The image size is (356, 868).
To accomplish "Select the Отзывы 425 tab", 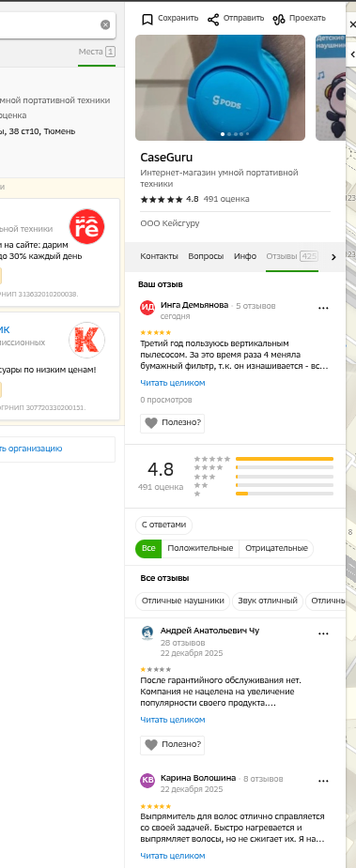I will tap(292, 256).
